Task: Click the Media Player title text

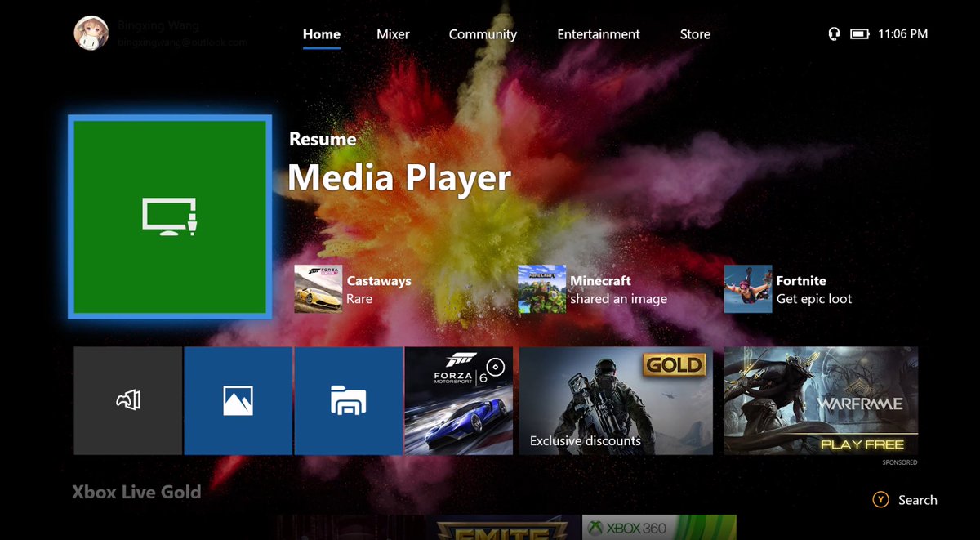Action: [399, 178]
